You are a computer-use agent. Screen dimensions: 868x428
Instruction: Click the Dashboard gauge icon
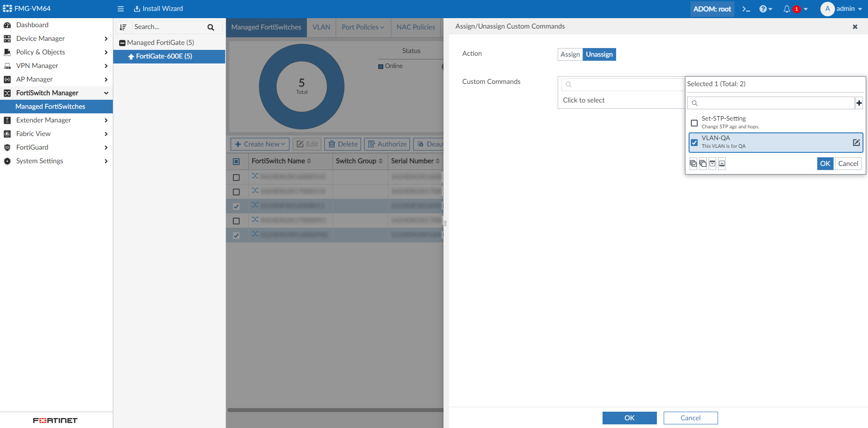[x=7, y=25]
